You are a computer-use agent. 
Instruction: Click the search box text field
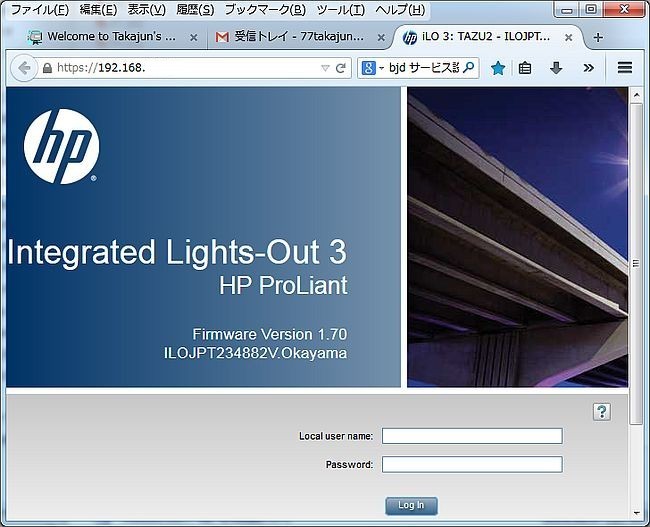[x=424, y=68]
